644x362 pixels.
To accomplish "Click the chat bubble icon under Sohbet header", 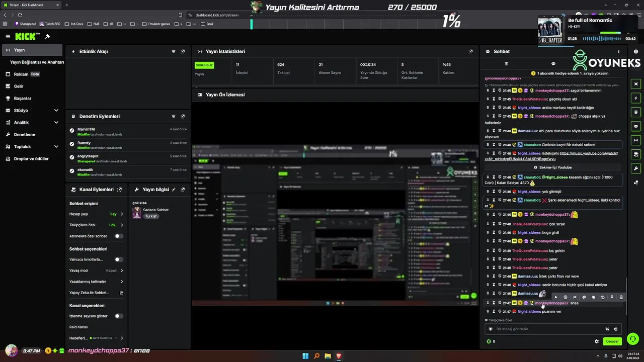I will pyautogui.click(x=553, y=64).
